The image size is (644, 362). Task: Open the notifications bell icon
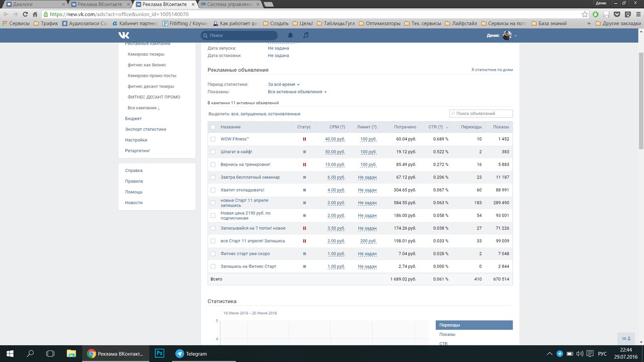(290, 35)
